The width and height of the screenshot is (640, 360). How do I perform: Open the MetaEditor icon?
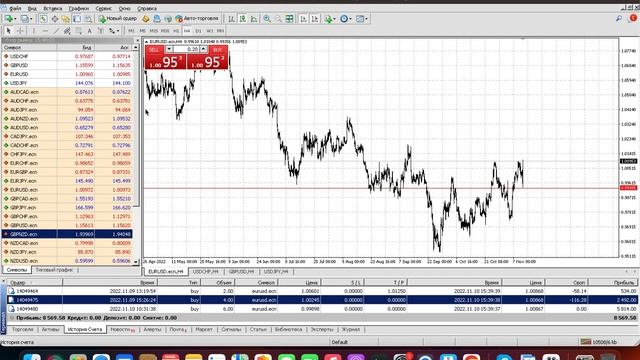point(145,19)
